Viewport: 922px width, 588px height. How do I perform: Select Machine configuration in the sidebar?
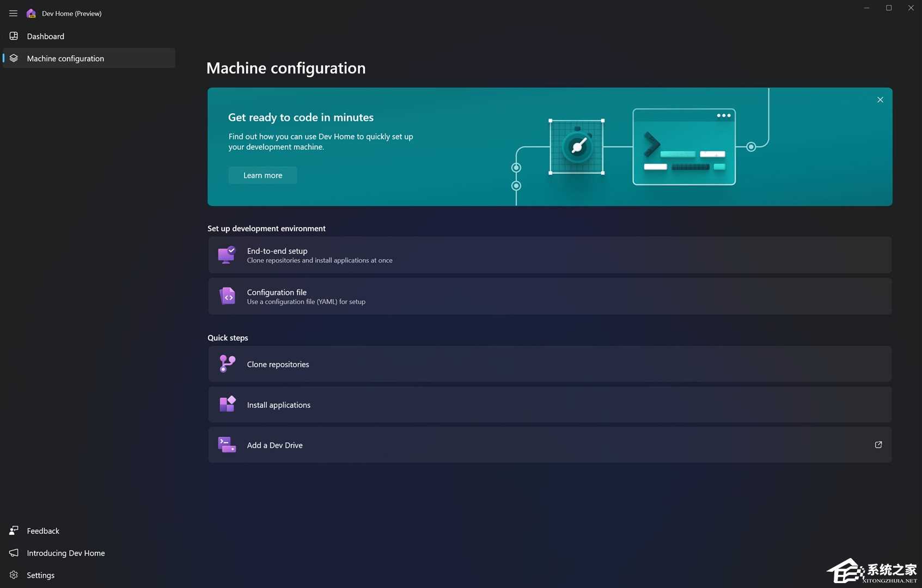coord(89,58)
